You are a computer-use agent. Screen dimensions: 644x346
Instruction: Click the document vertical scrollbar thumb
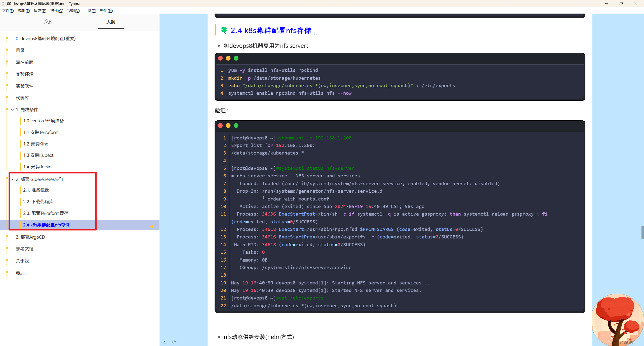point(642,232)
